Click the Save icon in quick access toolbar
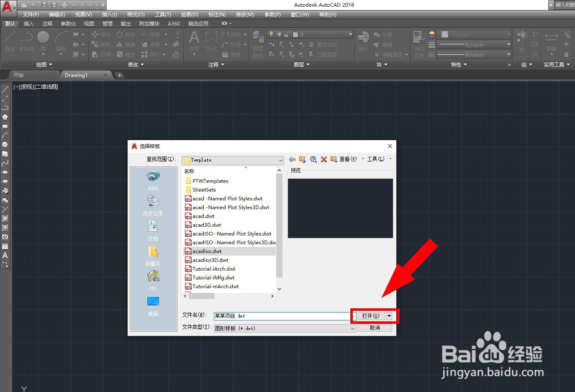This screenshot has height=392, width=575. tap(44, 5)
